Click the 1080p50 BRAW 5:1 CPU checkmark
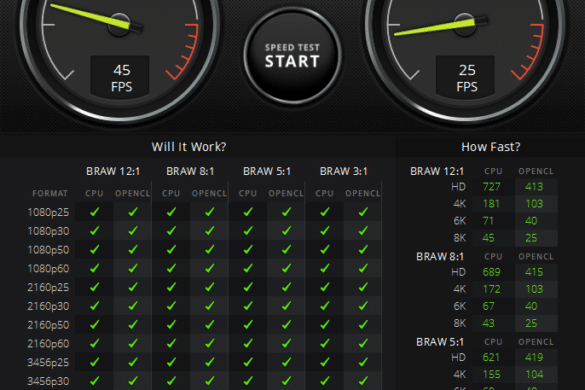Viewport: 585px width, 390px height. [248, 249]
